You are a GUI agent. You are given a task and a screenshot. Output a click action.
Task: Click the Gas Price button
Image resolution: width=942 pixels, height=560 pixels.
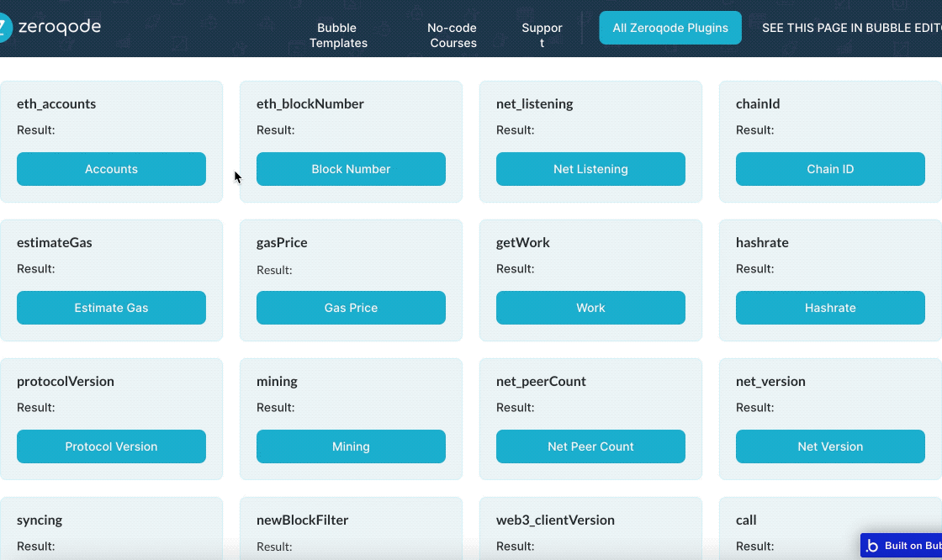[x=351, y=308]
